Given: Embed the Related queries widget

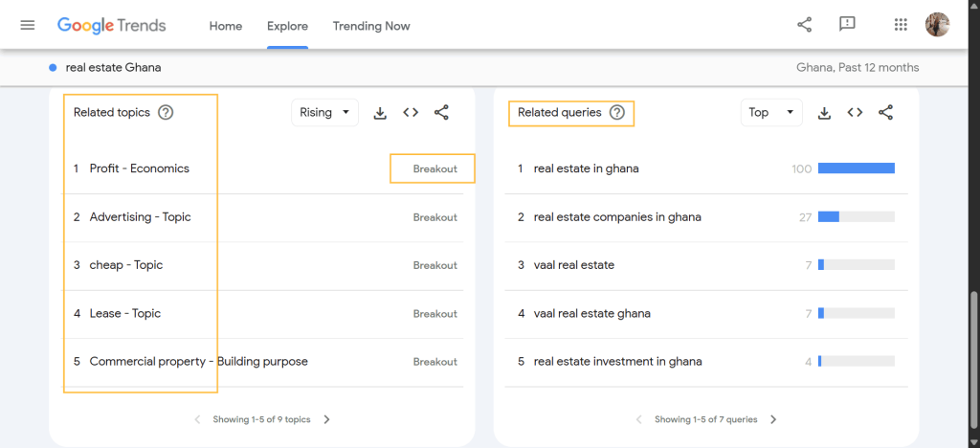Looking at the screenshot, I should 855,112.
